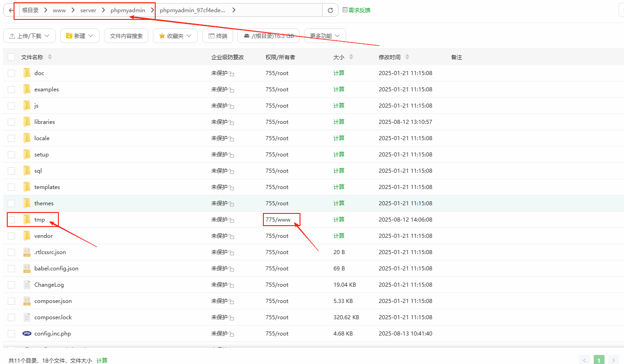Go to www in the breadcrumb
Viewport: 624px width, 364px height.
(59, 10)
